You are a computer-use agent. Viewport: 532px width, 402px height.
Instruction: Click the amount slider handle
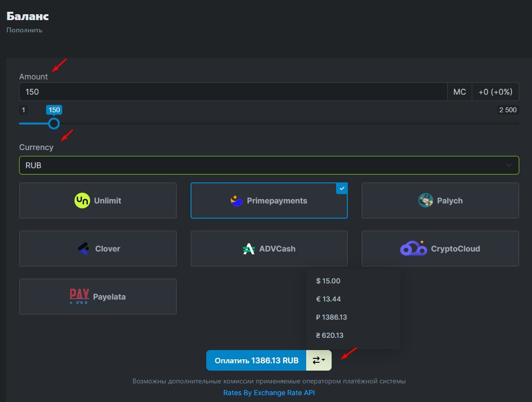pos(54,123)
